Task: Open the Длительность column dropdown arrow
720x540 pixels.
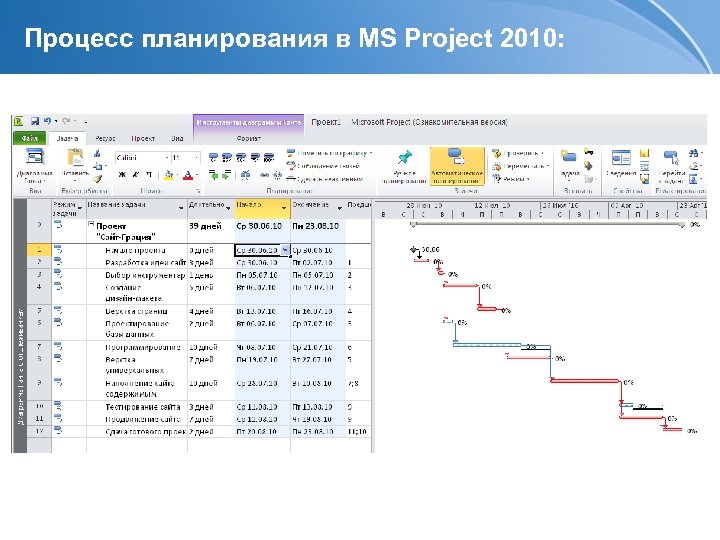Action: tap(228, 208)
